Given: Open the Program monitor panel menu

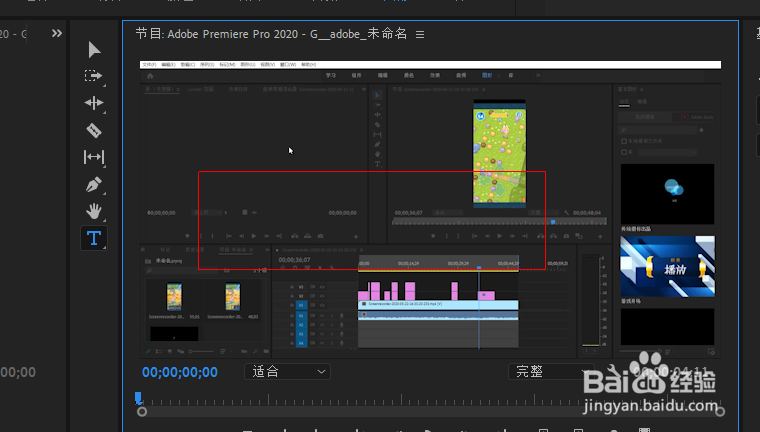Looking at the screenshot, I should click(420, 34).
